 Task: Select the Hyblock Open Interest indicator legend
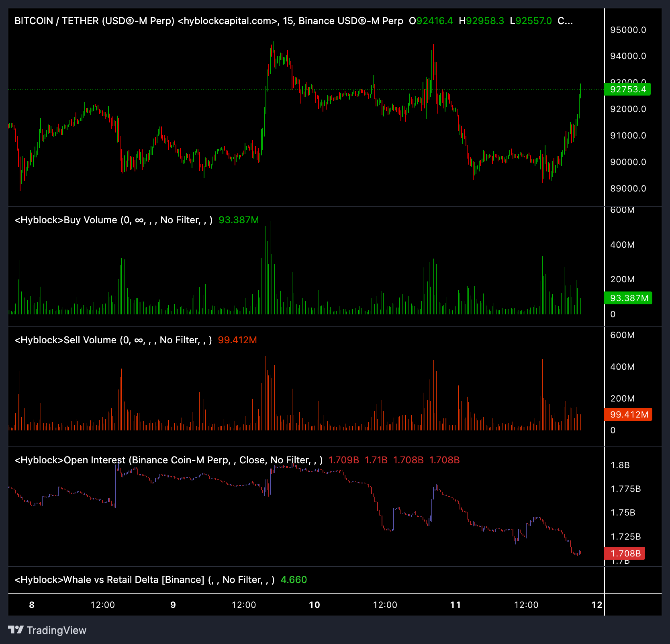pos(169,460)
